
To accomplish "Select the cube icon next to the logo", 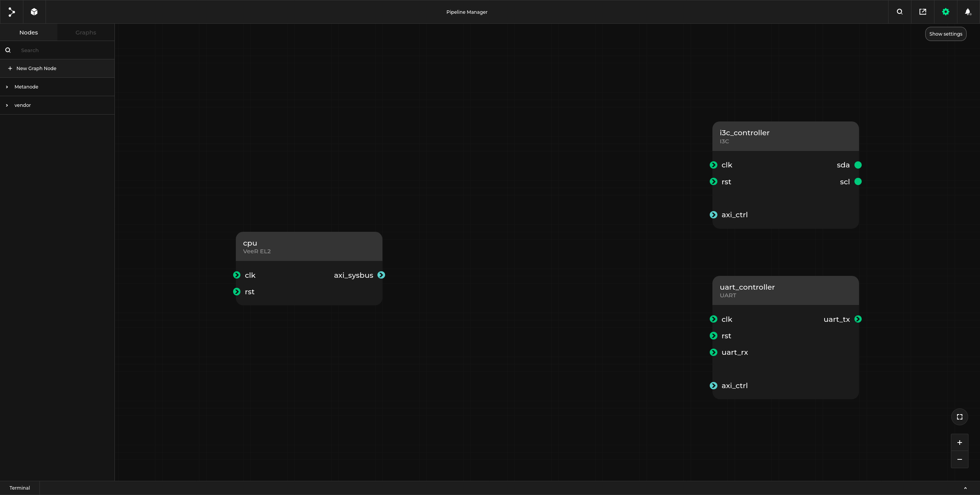I will [x=34, y=11].
